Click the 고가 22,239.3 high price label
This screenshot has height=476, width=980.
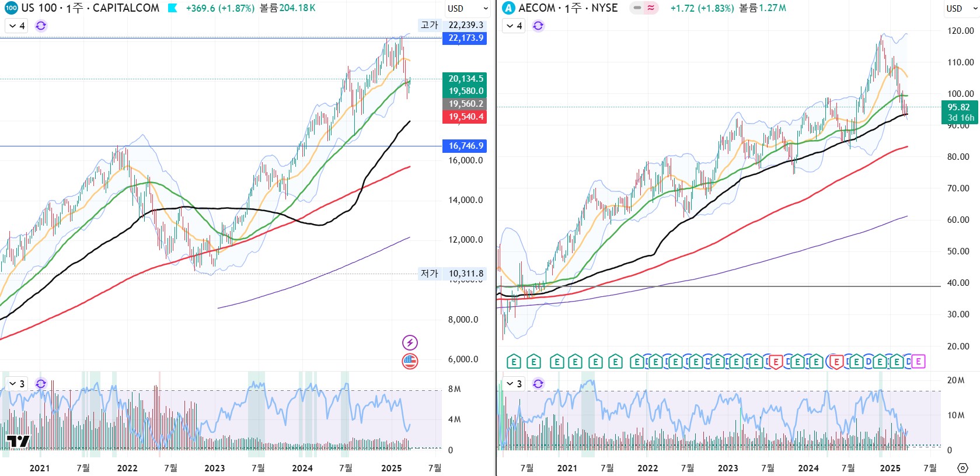click(452, 25)
